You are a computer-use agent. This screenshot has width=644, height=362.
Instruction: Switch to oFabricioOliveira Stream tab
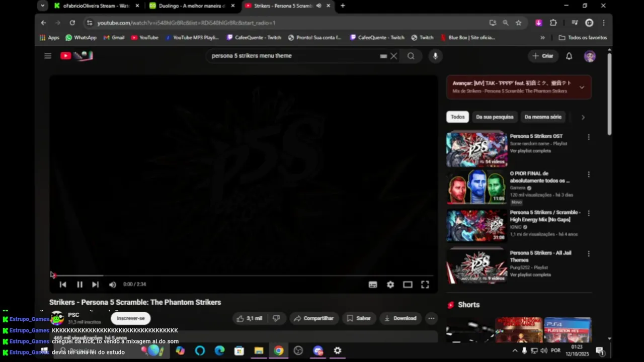[x=97, y=6]
